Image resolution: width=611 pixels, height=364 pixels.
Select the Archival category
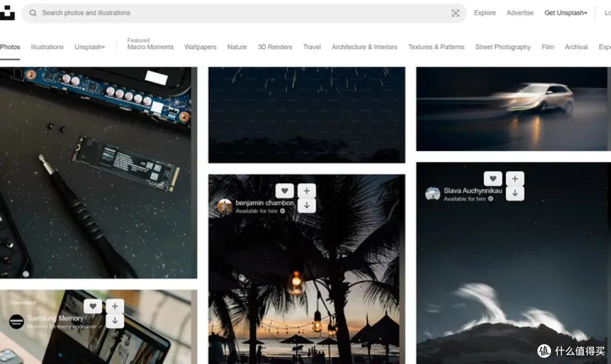tap(576, 47)
